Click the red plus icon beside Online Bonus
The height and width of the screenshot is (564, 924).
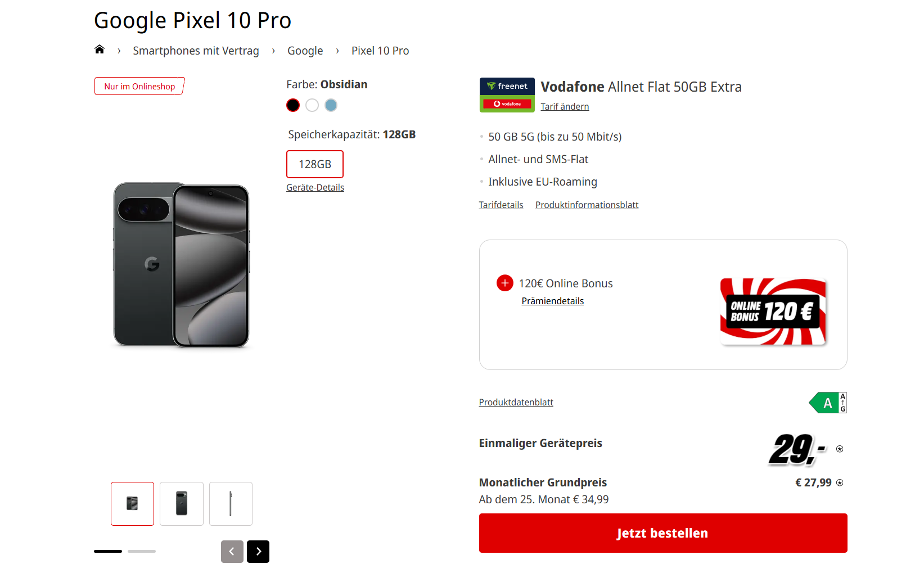(504, 283)
